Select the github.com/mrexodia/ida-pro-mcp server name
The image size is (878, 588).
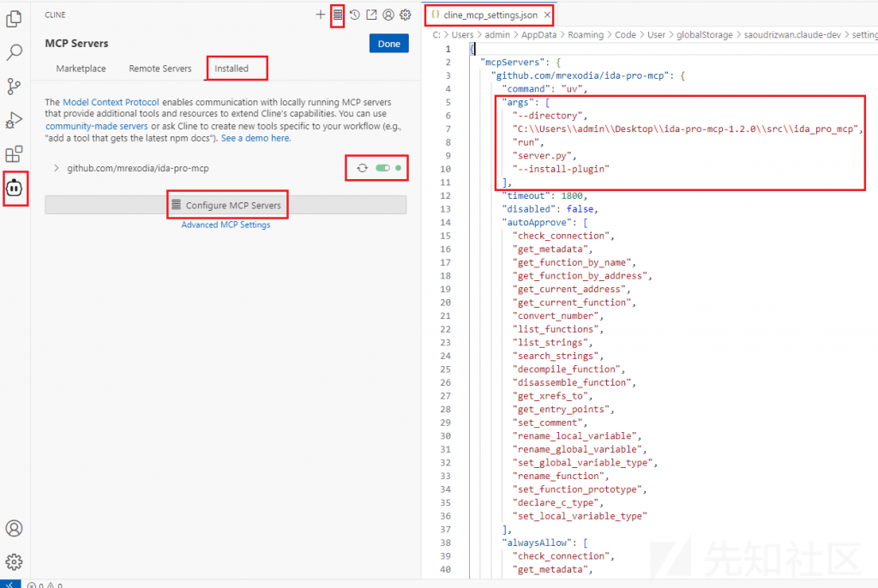point(138,168)
